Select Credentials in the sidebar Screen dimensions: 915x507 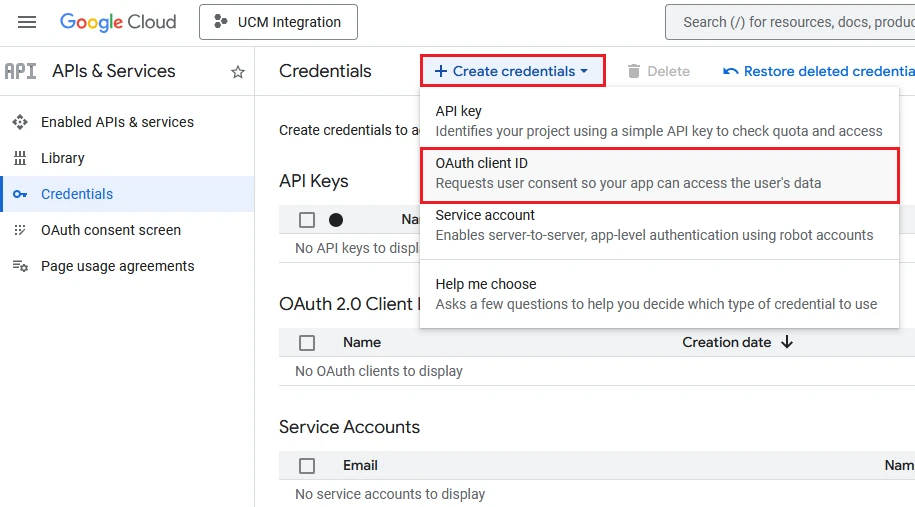click(x=127, y=194)
